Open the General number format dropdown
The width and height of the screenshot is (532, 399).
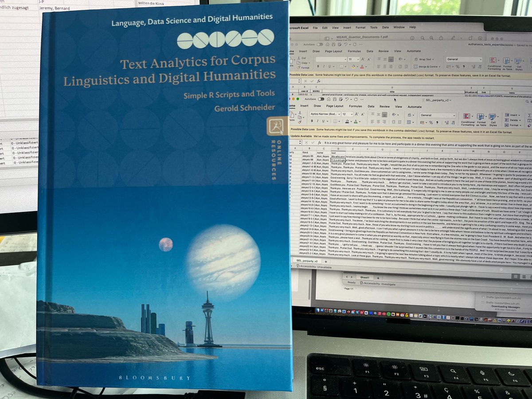(437, 115)
